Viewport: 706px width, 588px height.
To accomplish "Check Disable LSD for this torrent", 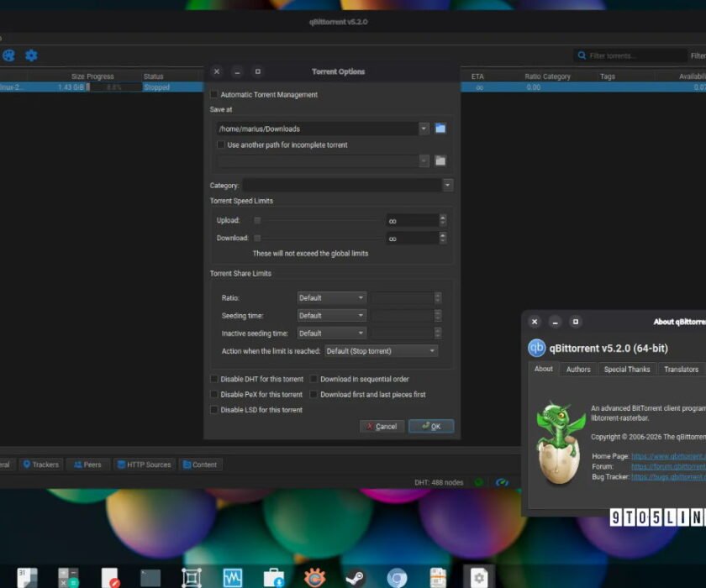I will [213, 409].
